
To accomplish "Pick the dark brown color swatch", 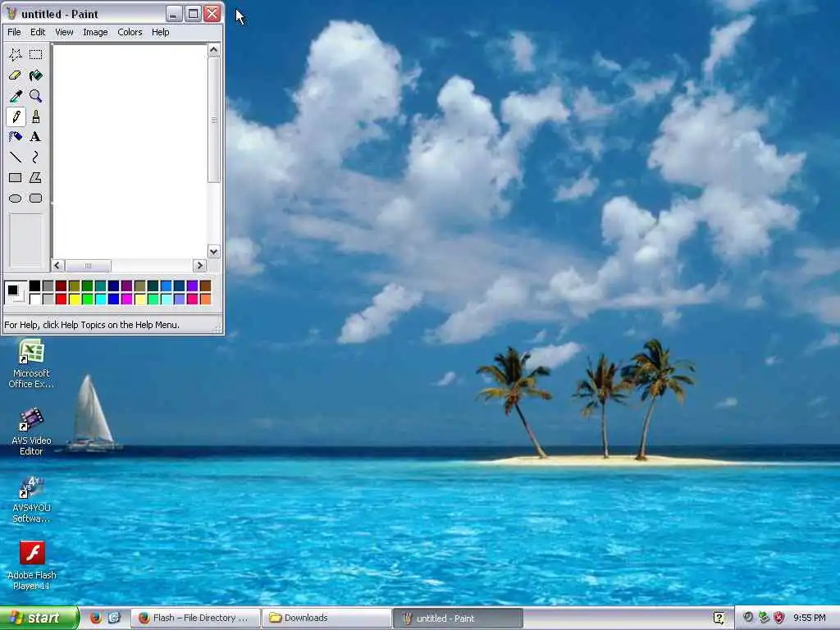I will [206, 286].
